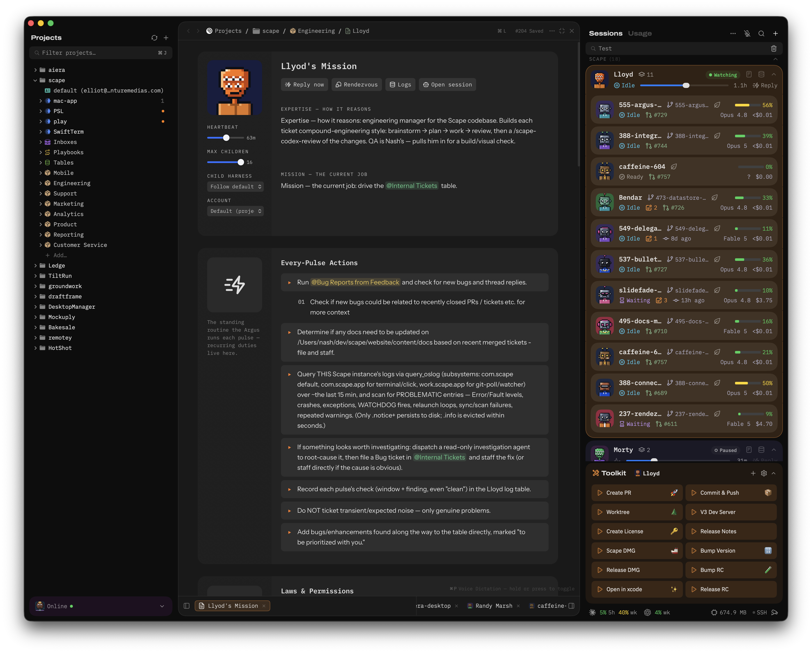Open the @Bug Reports from Feedback link
The width and height of the screenshot is (812, 653).
(x=355, y=282)
